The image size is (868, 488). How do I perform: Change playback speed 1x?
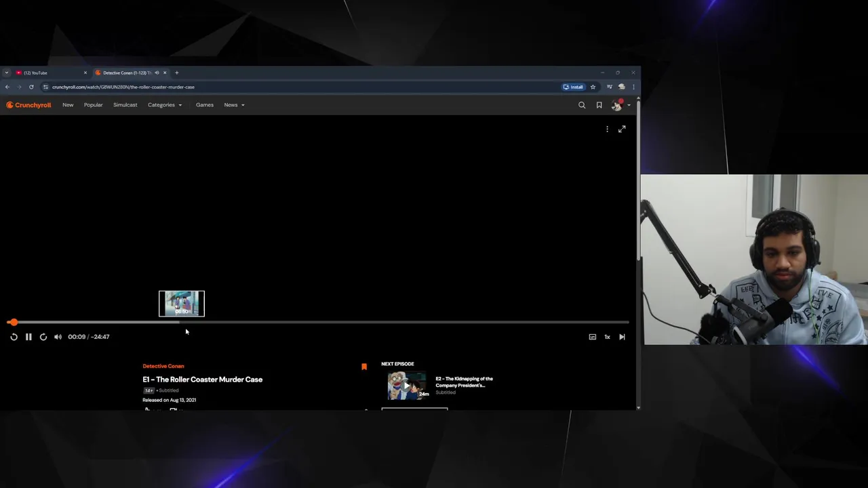[x=607, y=337]
